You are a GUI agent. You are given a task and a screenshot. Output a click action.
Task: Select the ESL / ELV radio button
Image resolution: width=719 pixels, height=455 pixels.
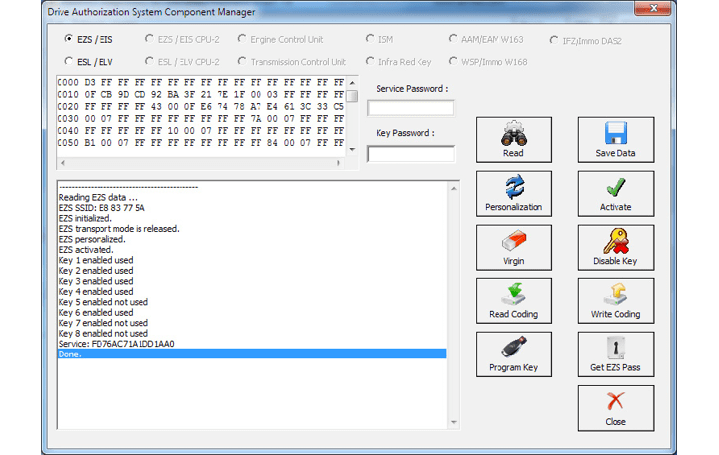click(68, 62)
